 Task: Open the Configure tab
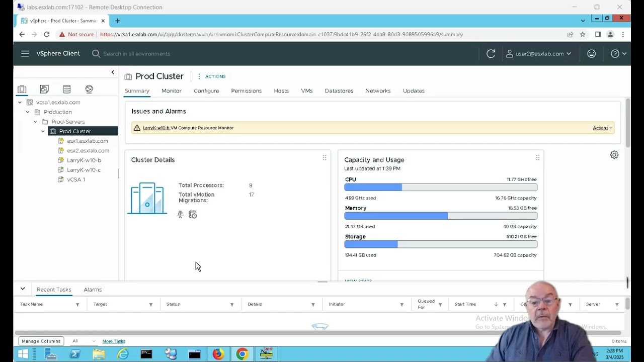point(206,91)
